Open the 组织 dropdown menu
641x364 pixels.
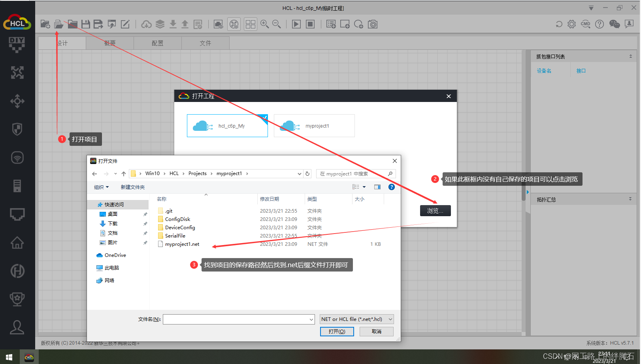coord(101,187)
